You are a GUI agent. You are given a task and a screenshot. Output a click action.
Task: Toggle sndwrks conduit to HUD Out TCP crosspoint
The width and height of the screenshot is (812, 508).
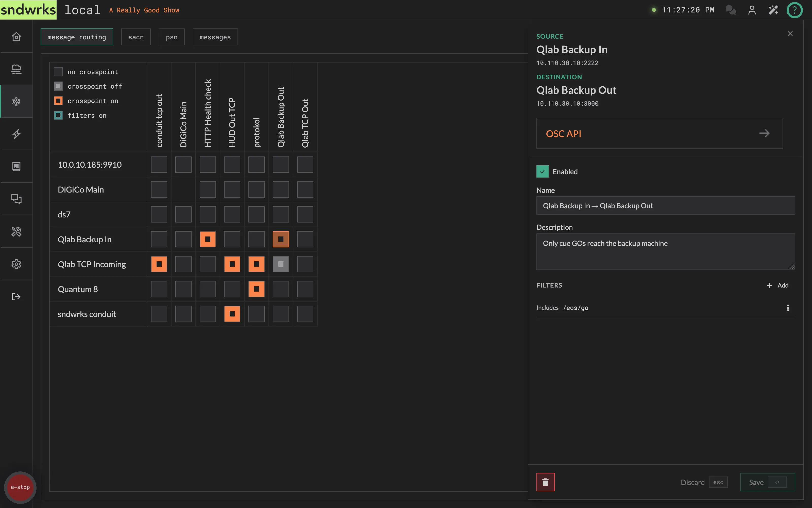(x=232, y=314)
